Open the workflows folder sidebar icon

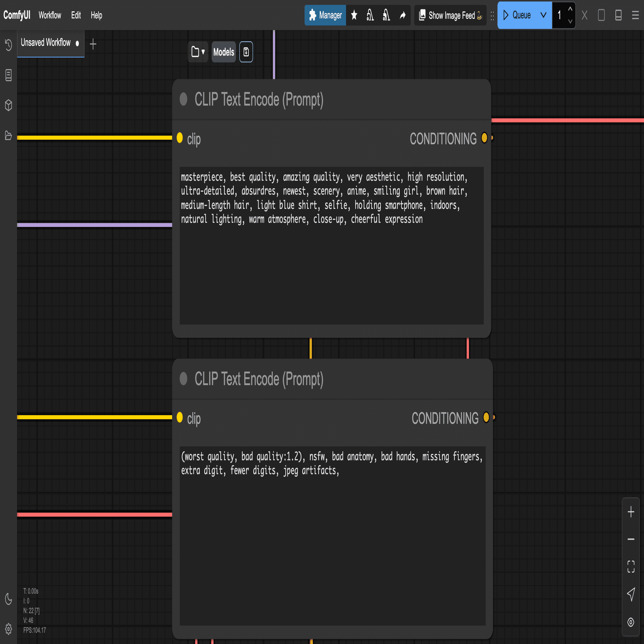pos(9,135)
